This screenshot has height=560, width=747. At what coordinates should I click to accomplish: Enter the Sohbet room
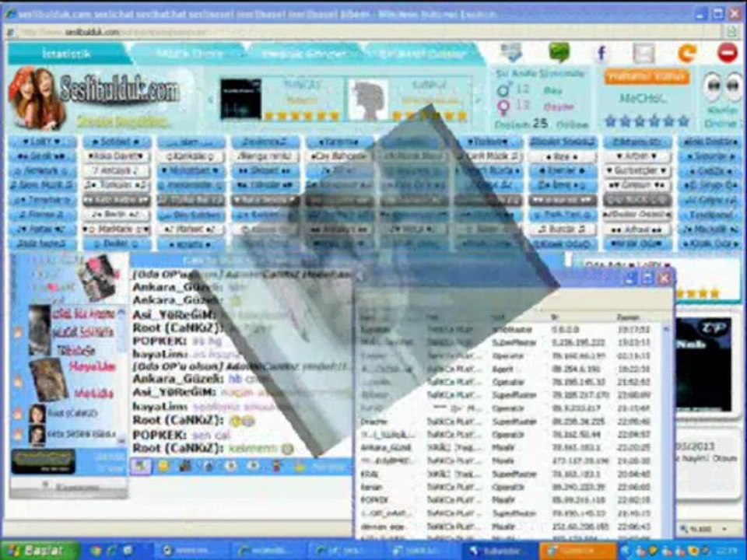click(116, 142)
